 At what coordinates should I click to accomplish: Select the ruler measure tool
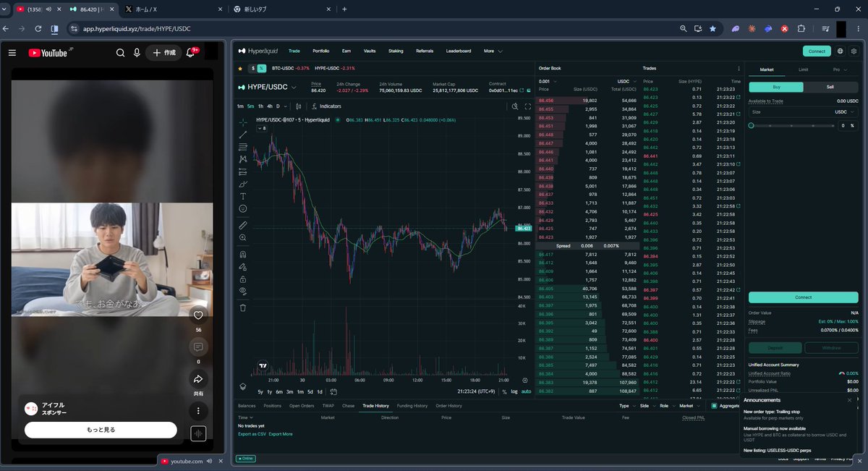coord(243,225)
